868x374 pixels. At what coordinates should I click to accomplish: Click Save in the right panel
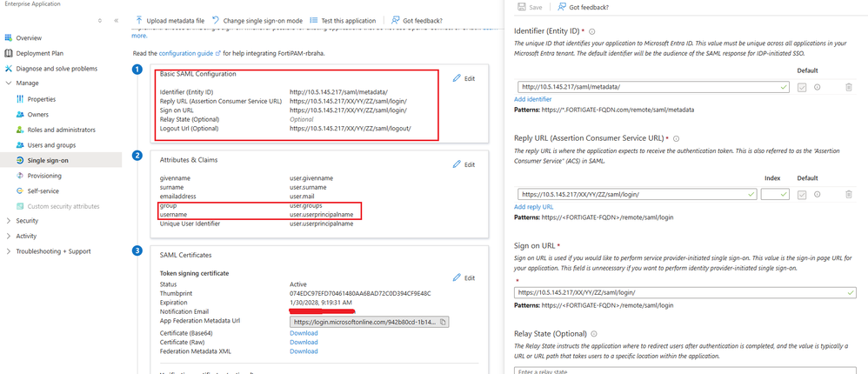point(530,7)
